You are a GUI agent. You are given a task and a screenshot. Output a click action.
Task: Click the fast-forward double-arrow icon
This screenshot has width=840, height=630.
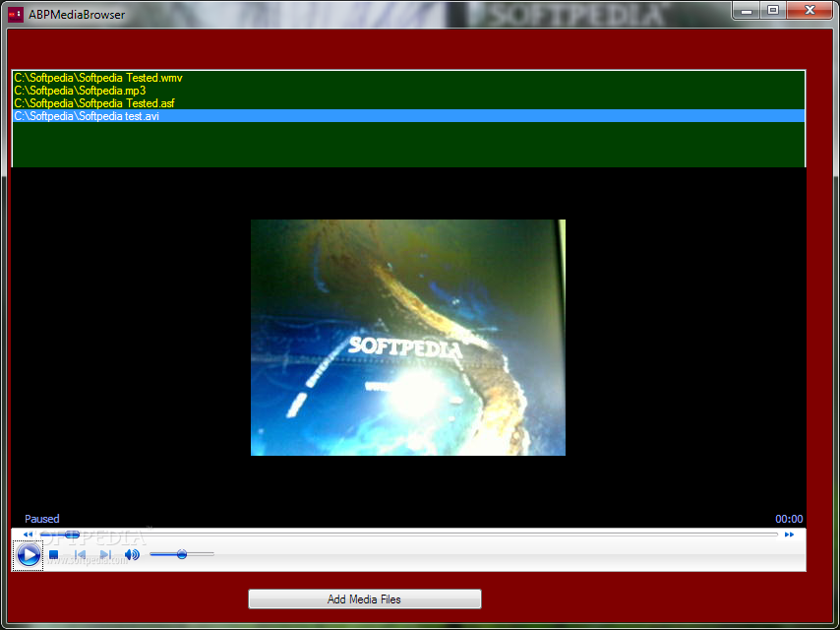(789, 535)
